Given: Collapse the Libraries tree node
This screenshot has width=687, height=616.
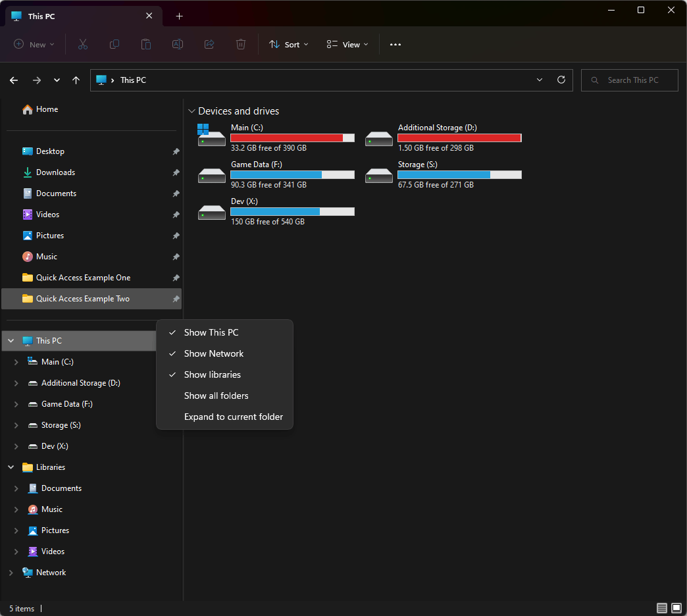Looking at the screenshot, I should [11, 467].
